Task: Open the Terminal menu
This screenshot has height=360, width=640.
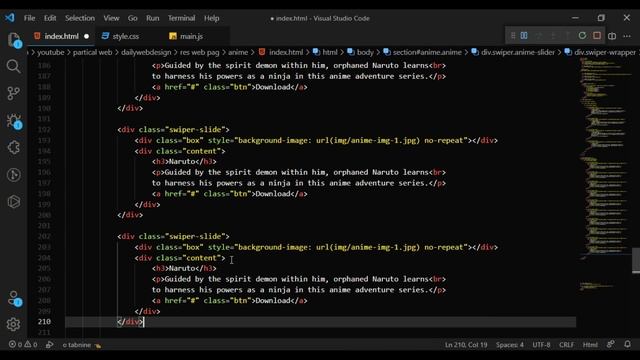Action: pos(182,18)
